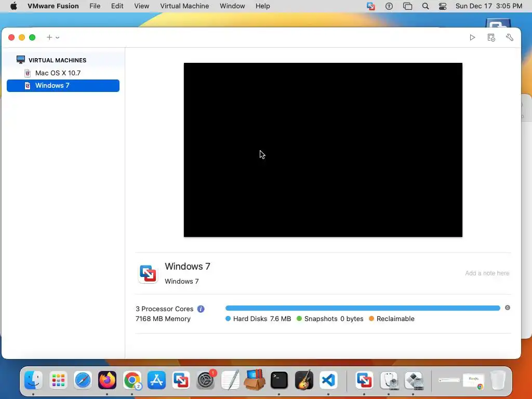Launch Terminal from the Dock
The height and width of the screenshot is (399, 532).
pos(279,380)
